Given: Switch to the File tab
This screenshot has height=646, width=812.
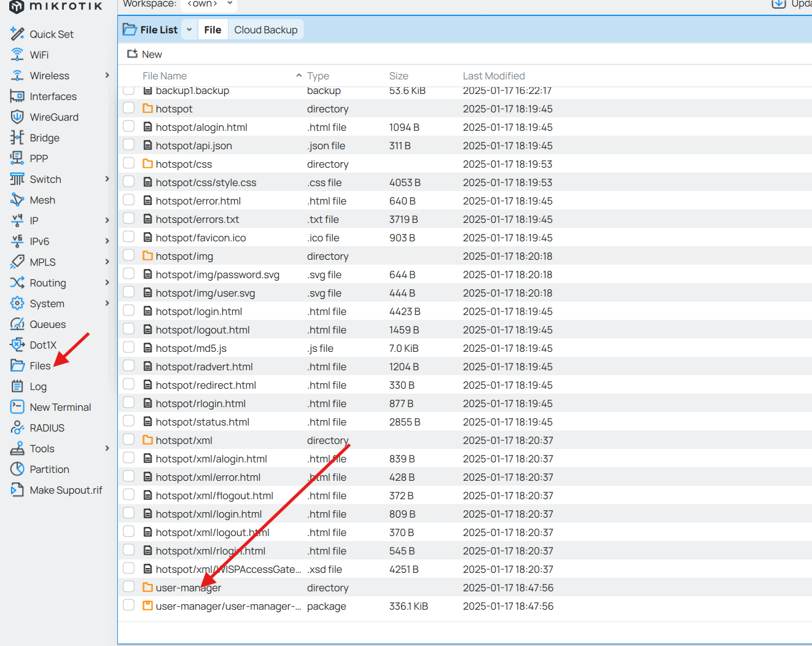Looking at the screenshot, I should (213, 29).
